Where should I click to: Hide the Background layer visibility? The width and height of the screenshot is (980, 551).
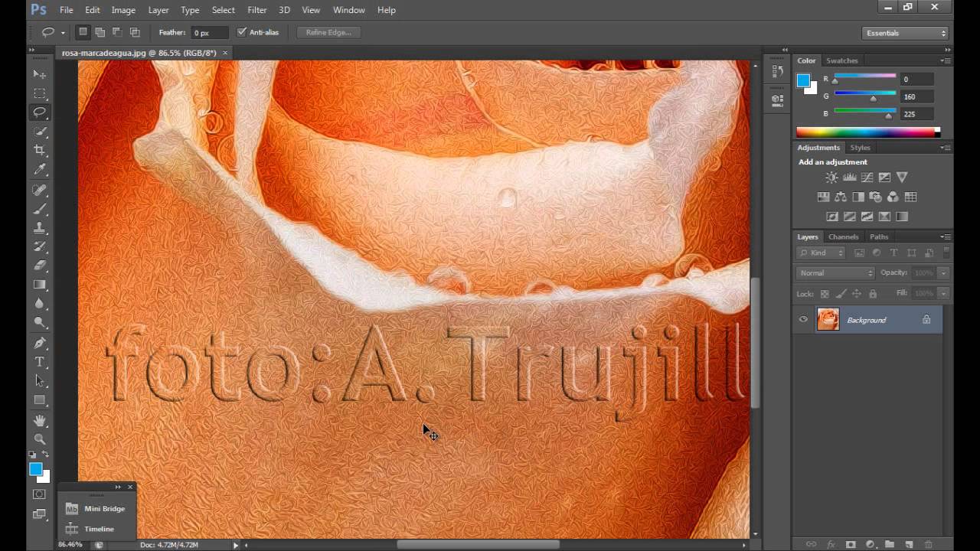coord(803,320)
